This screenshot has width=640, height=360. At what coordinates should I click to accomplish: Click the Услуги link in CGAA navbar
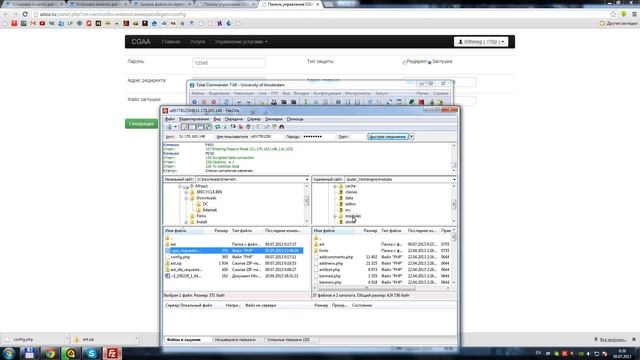198,42
